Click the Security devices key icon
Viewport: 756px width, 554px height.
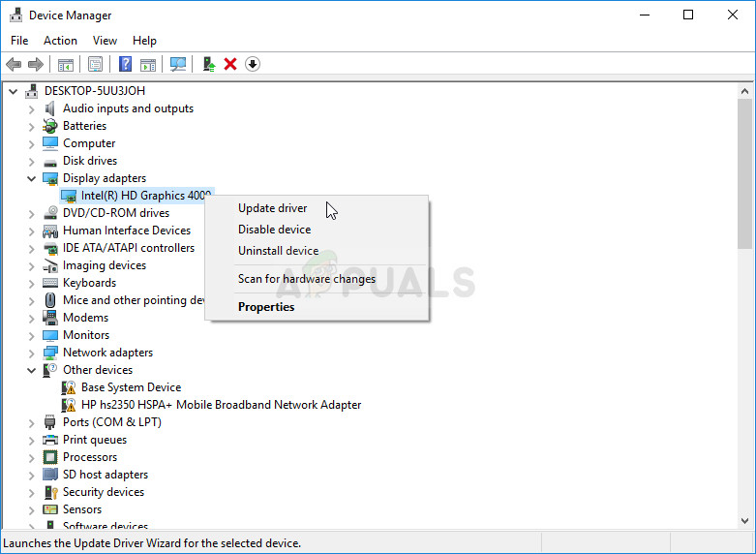click(x=50, y=492)
